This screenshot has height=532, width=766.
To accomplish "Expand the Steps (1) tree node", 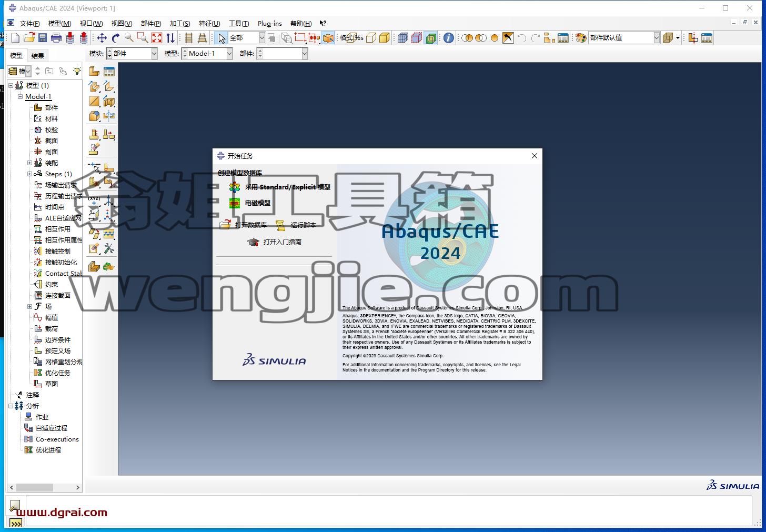I will [29, 174].
